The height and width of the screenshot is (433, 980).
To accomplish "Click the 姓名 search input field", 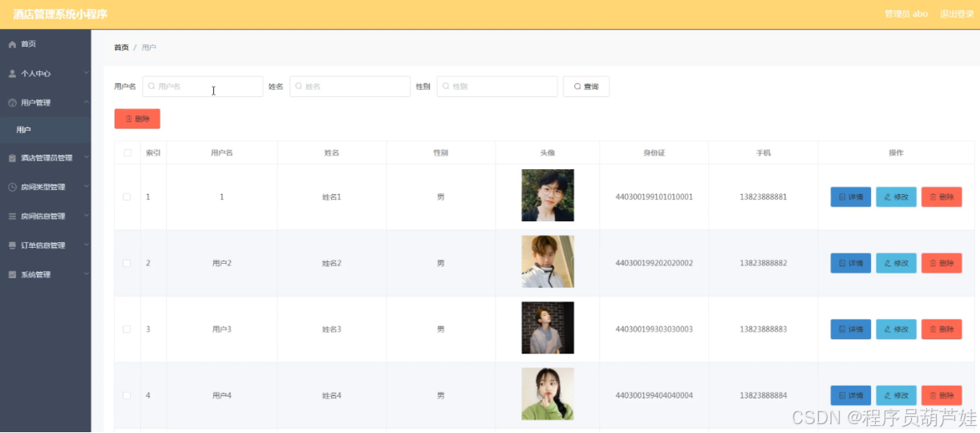I will click(x=350, y=87).
